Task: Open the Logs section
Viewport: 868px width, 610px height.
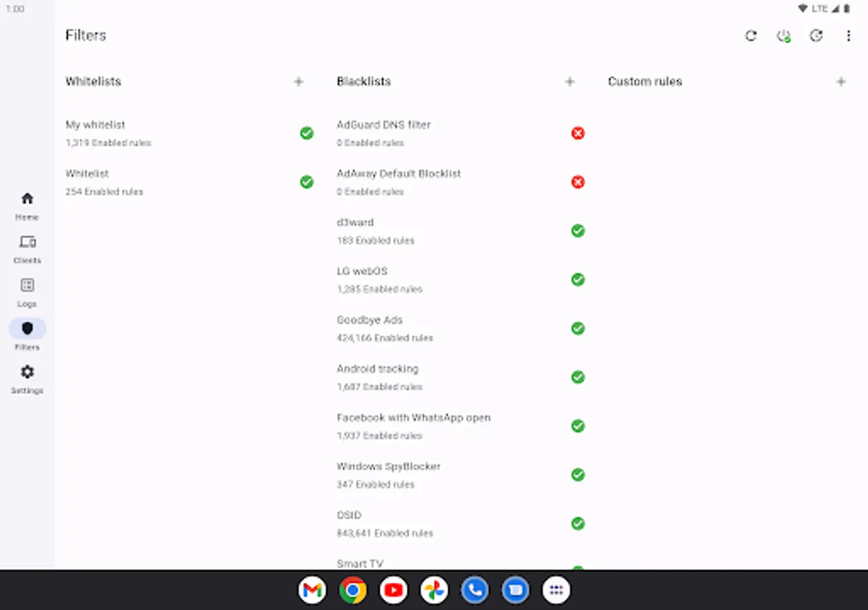Action: click(x=27, y=293)
